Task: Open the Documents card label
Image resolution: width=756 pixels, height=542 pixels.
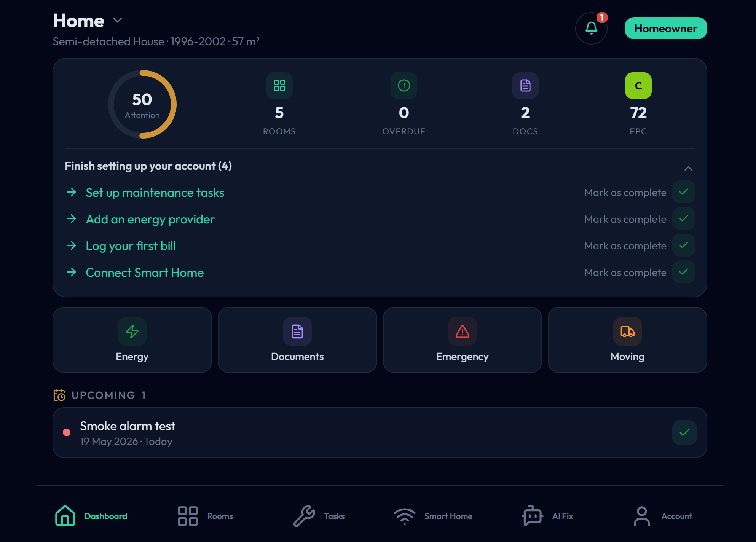Action: point(297,357)
